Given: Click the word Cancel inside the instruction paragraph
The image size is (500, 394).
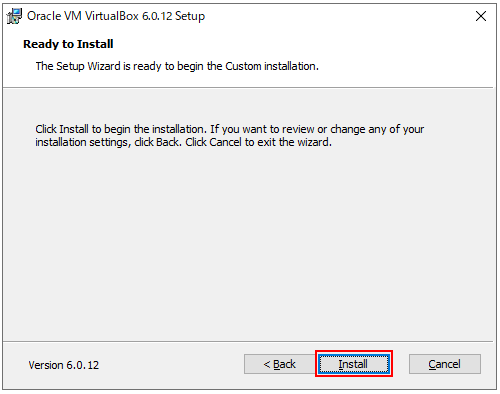Looking at the screenshot, I should [x=225, y=142].
